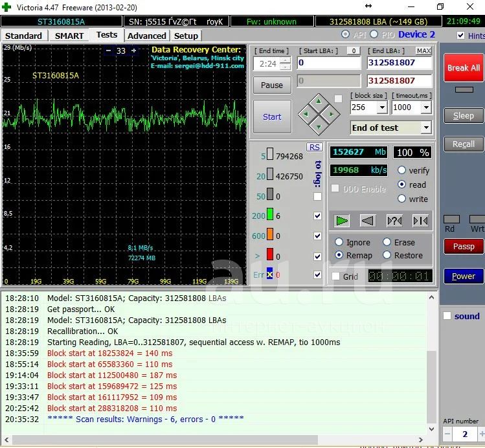Click the log scrollbar up arrow

click(x=431, y=297)
